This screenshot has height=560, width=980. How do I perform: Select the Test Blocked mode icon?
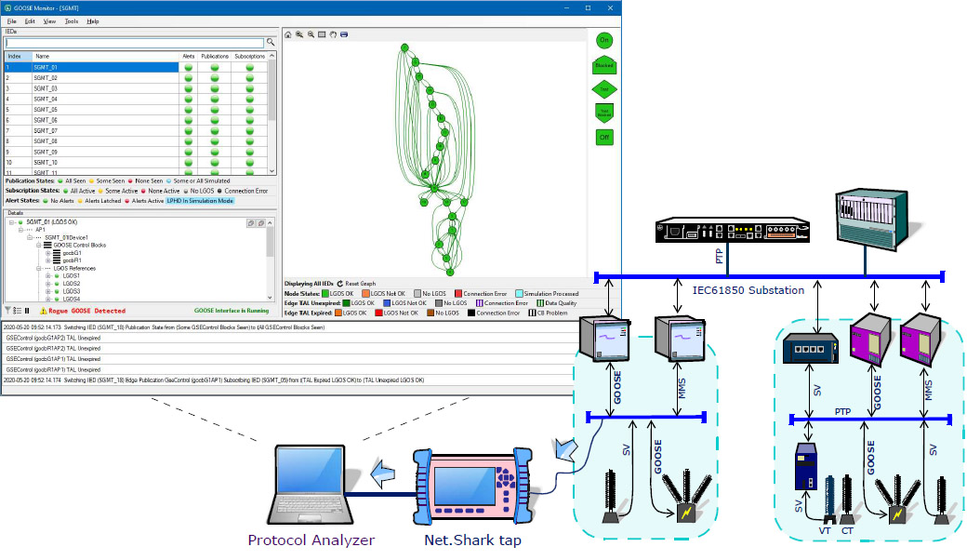[604, 113]
